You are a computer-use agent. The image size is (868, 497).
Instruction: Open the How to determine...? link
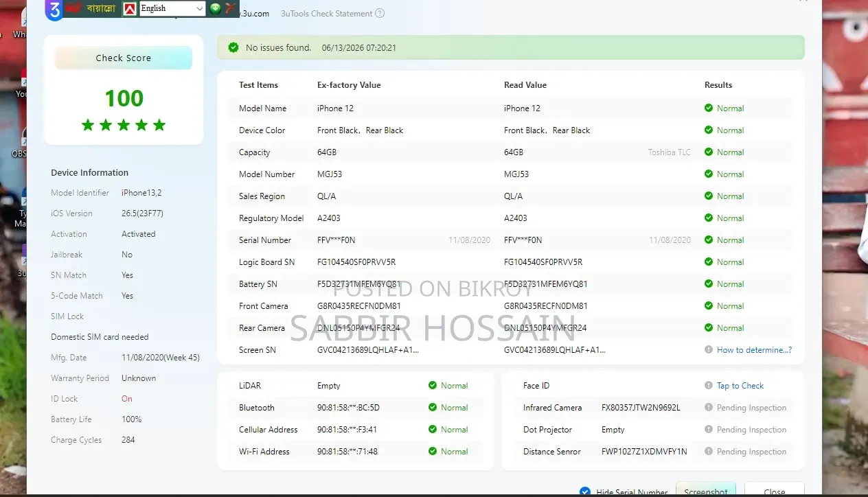(754, 350)
